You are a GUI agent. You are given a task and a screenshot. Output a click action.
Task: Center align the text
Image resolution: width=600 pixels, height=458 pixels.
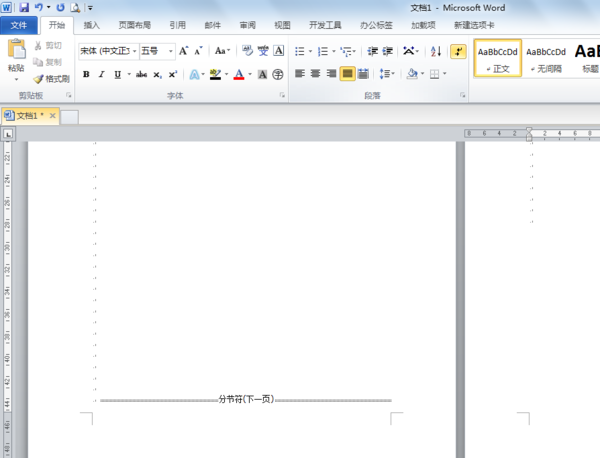click(315, 74)
